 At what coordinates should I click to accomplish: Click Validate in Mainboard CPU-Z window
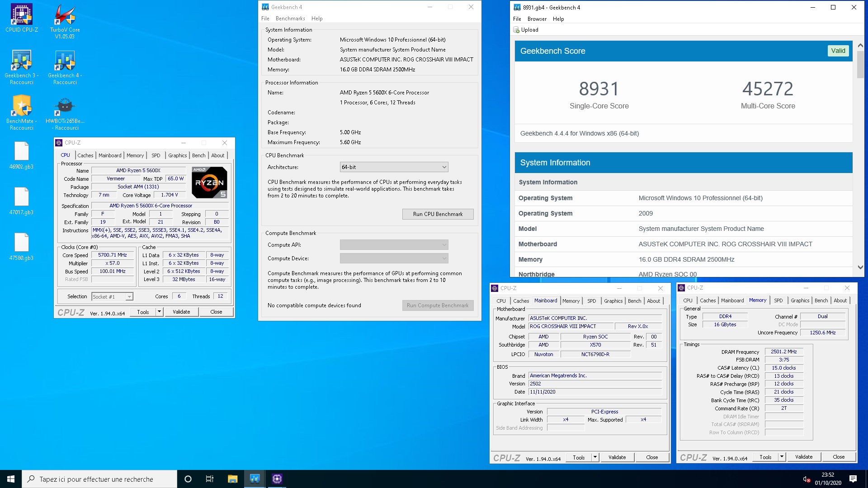(x=617, y=457)
